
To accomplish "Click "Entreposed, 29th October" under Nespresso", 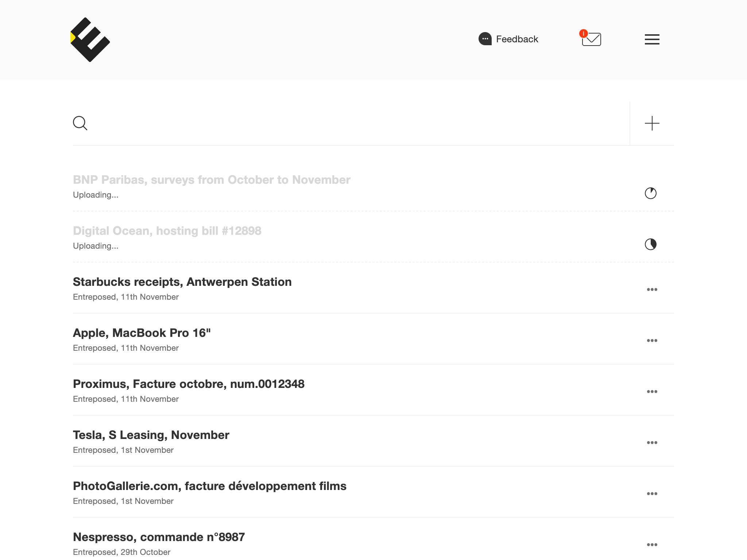I will (x=121, y=552).
